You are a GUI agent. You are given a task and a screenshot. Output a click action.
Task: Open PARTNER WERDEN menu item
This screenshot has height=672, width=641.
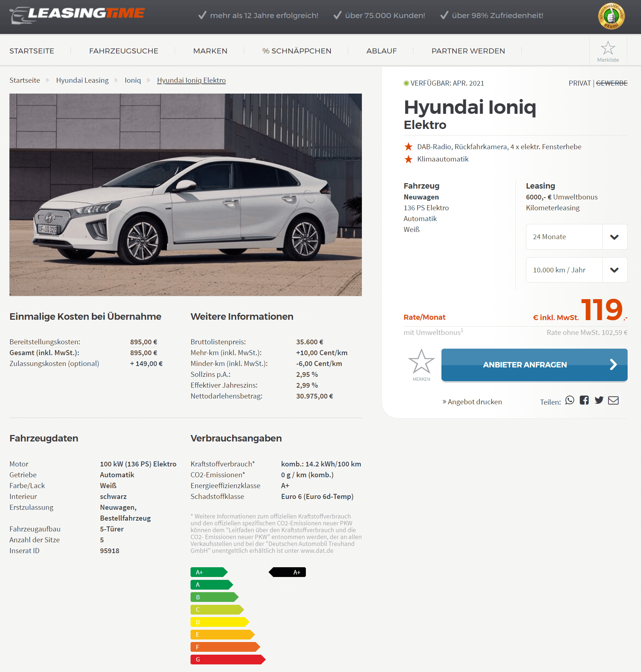468,51
